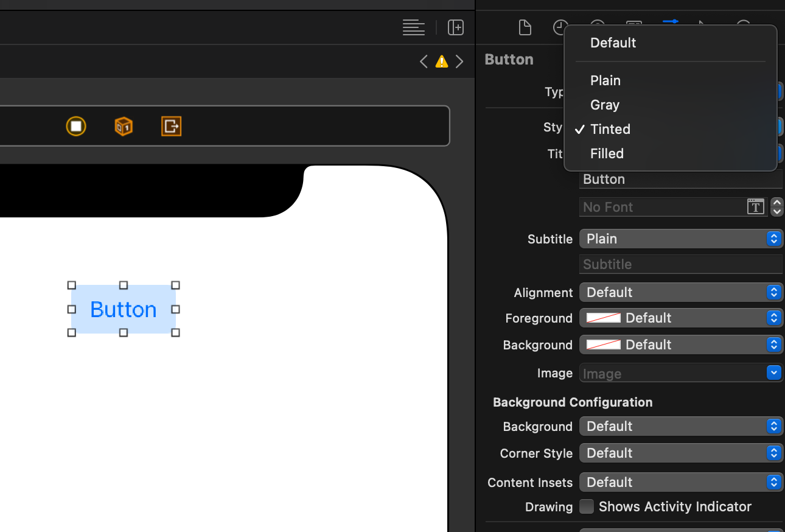Click the back navigation chevron in the jump bar

[424, 61]
